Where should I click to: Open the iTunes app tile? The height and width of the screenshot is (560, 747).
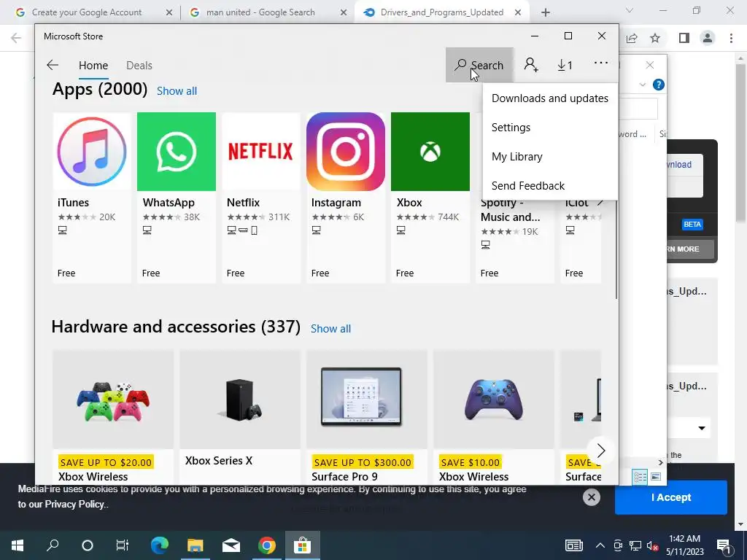click(x=92, y=198)
